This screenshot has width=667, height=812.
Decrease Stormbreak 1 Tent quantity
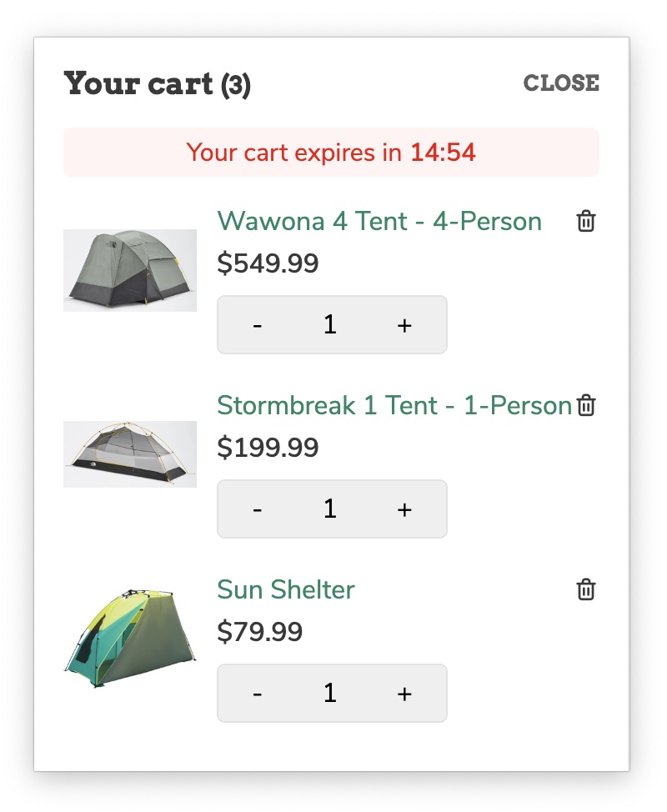click(257, 509)
